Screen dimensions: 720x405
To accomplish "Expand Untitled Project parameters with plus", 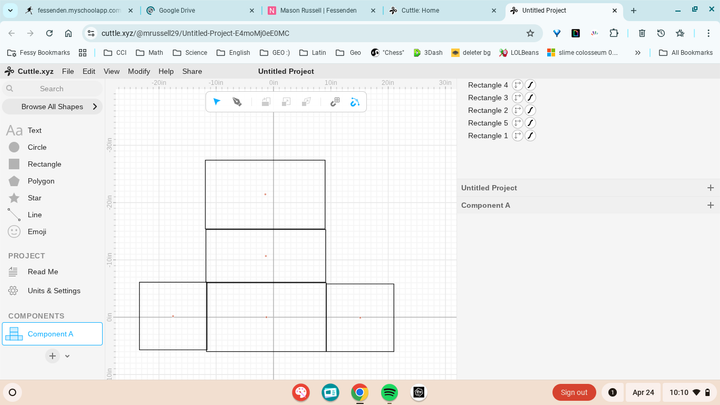I will pos(710,188).
